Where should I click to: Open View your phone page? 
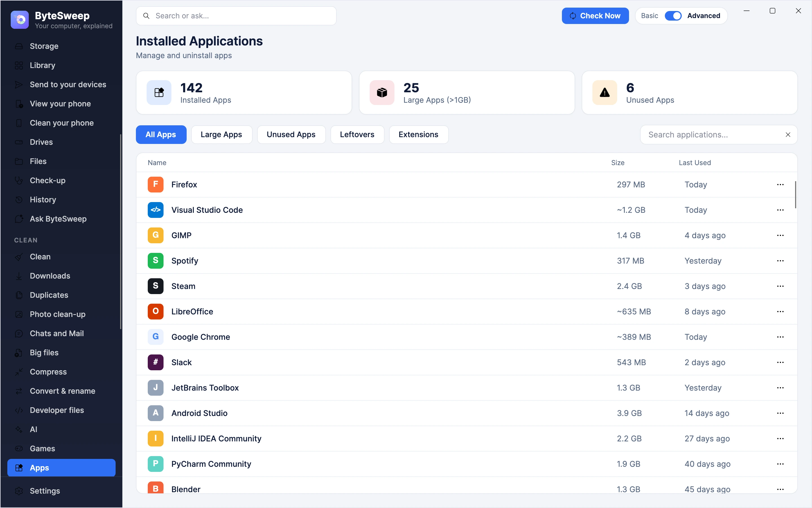pyautogui.click(x=61, y=104)
